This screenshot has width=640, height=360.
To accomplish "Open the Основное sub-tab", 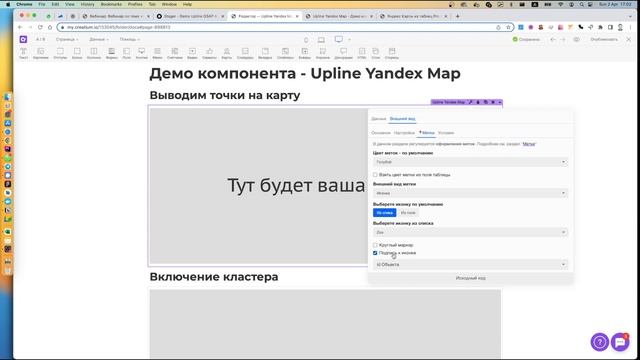I will click(381, 133).
